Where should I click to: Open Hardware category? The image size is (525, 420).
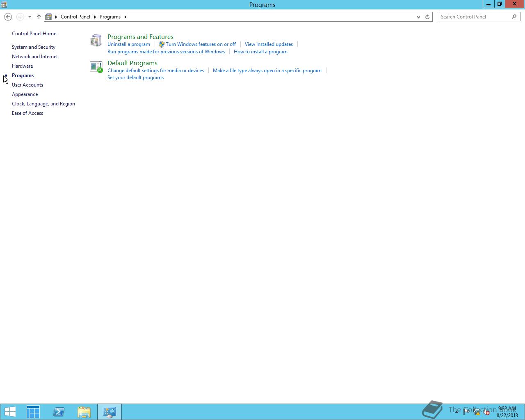pos(22,66)
